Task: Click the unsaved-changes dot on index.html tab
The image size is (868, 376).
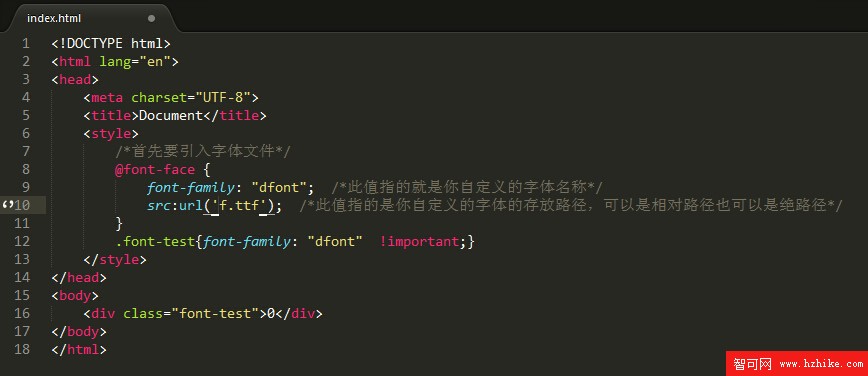Action: (x=152, y=18)
